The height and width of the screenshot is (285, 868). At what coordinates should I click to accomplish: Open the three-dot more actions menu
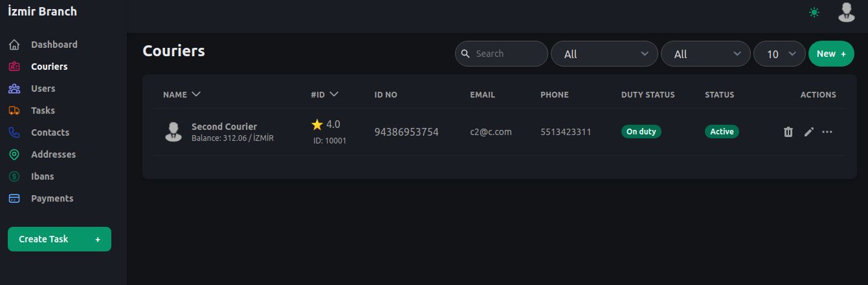[827, 132]
